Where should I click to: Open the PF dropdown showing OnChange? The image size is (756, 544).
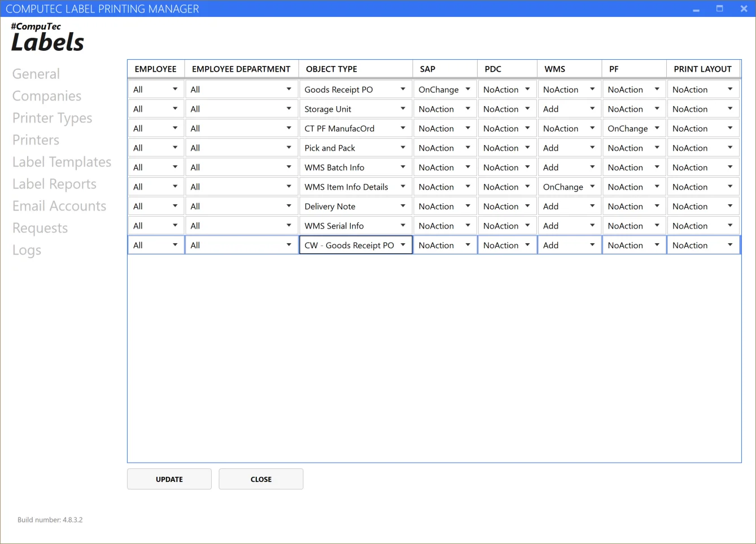click(634, 129)
